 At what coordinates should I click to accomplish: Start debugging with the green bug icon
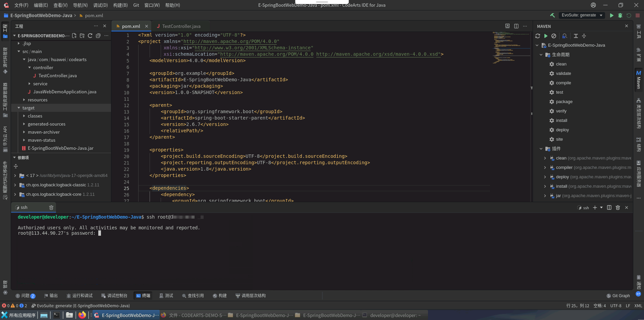[x=620, y=15]
